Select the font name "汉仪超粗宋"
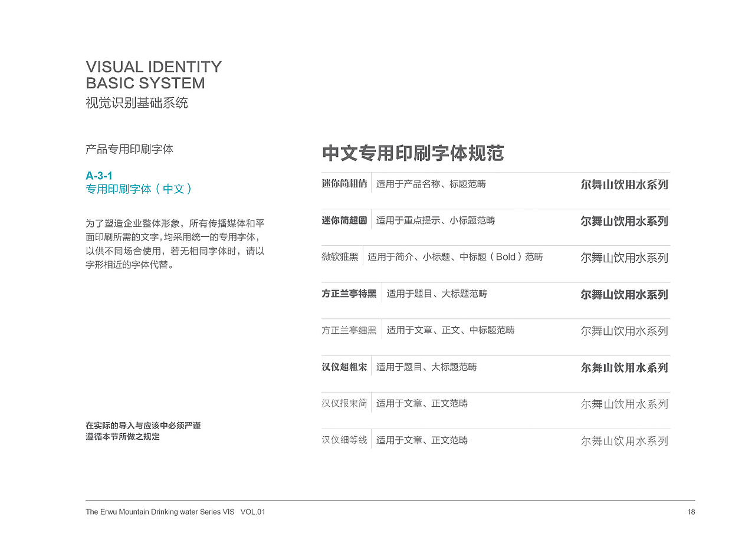 344,367
